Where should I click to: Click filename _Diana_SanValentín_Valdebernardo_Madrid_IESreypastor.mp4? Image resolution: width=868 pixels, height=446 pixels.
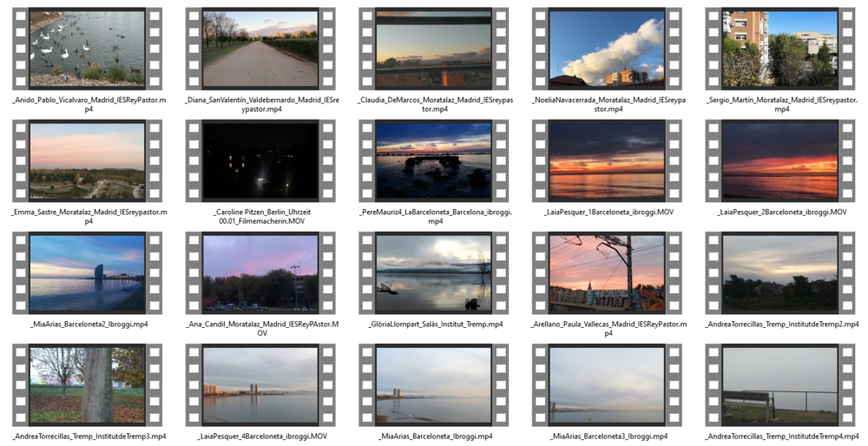[262, 105]
